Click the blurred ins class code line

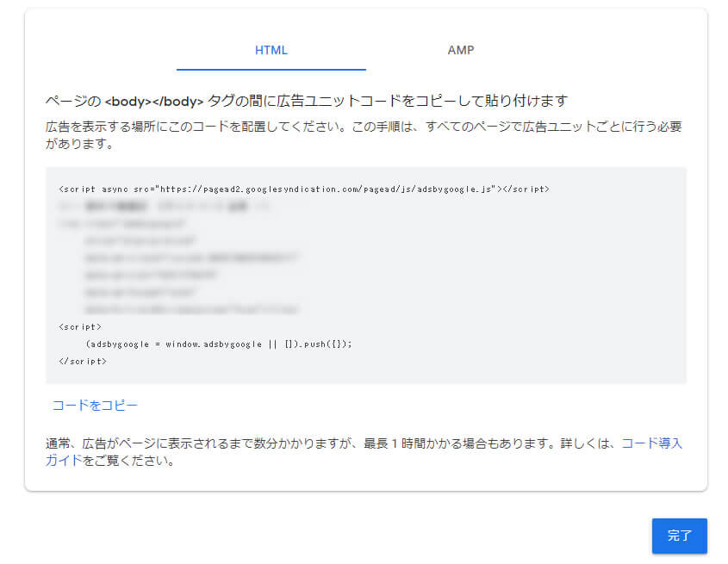tap(112, 223)
